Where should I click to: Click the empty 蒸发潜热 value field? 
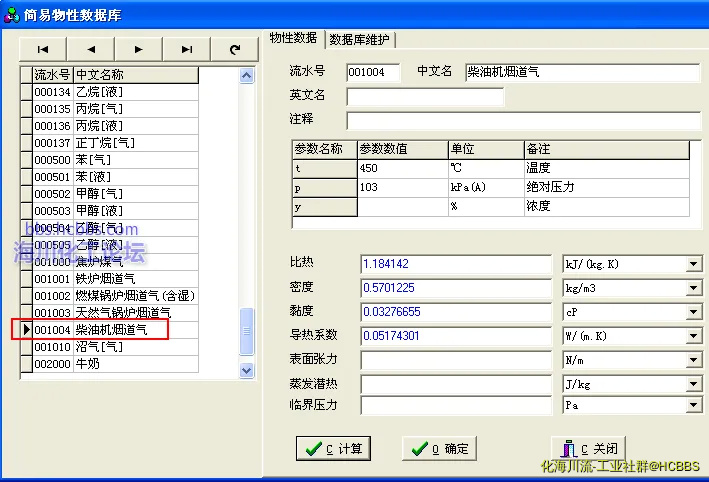click(456, 384)
